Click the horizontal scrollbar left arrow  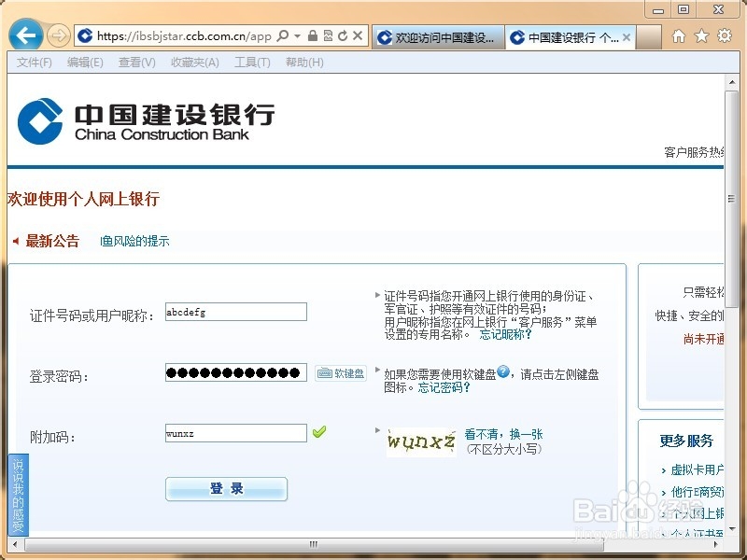(x=15, y=544)
